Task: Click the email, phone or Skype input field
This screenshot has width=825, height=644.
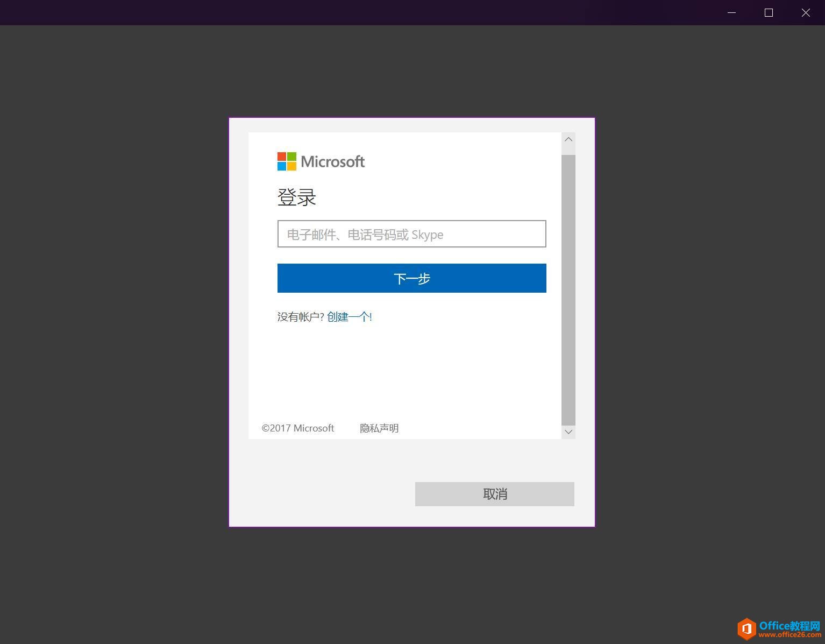Action: point(411,234)
